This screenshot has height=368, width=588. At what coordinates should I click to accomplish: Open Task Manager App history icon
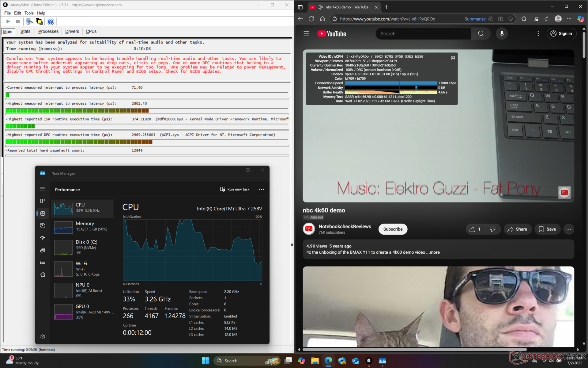43,226
